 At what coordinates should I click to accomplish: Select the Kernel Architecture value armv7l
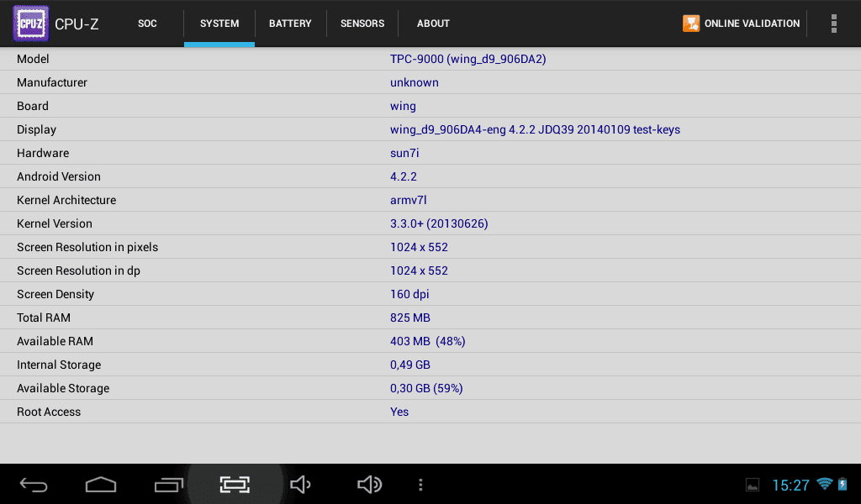409,200
